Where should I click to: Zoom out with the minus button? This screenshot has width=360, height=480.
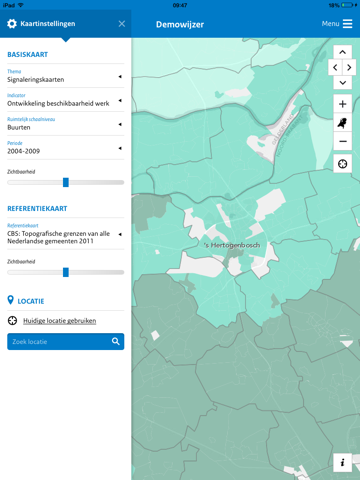342,141
